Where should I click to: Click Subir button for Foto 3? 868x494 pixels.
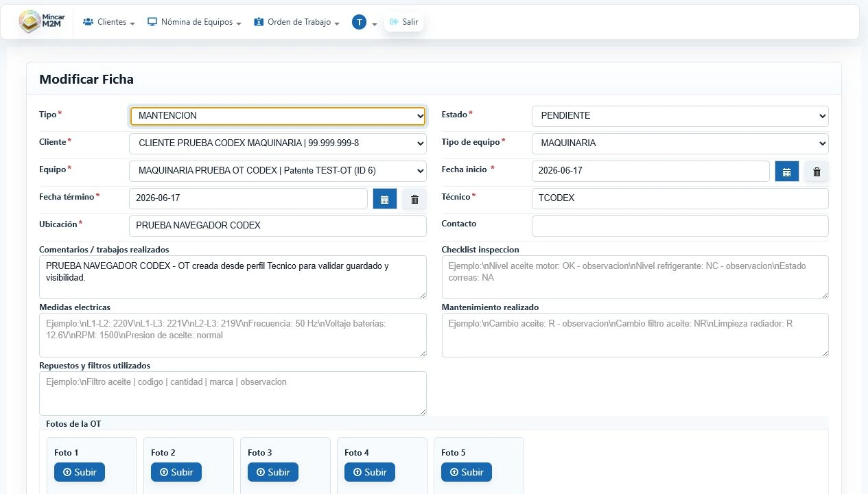pyautogui.click(x=273, y=472)
